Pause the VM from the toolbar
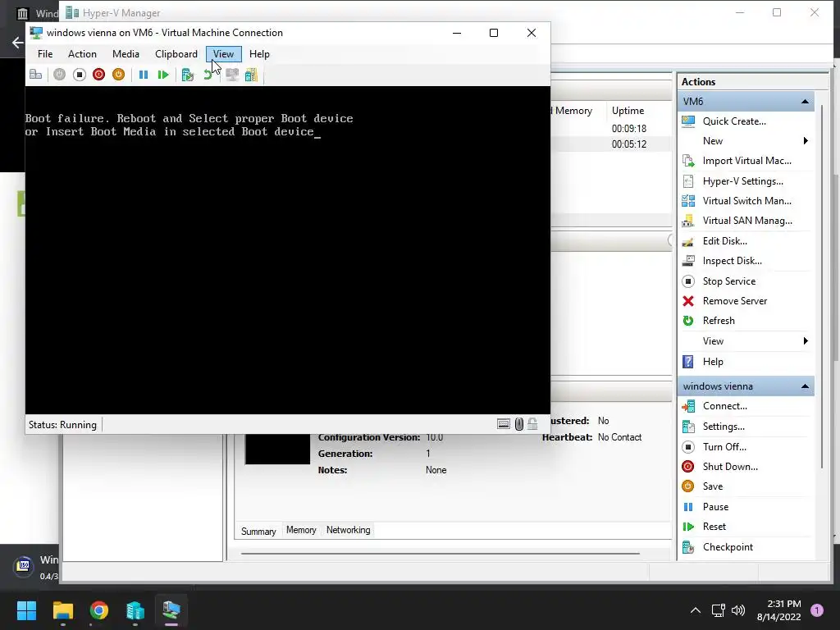 (144, 75)
